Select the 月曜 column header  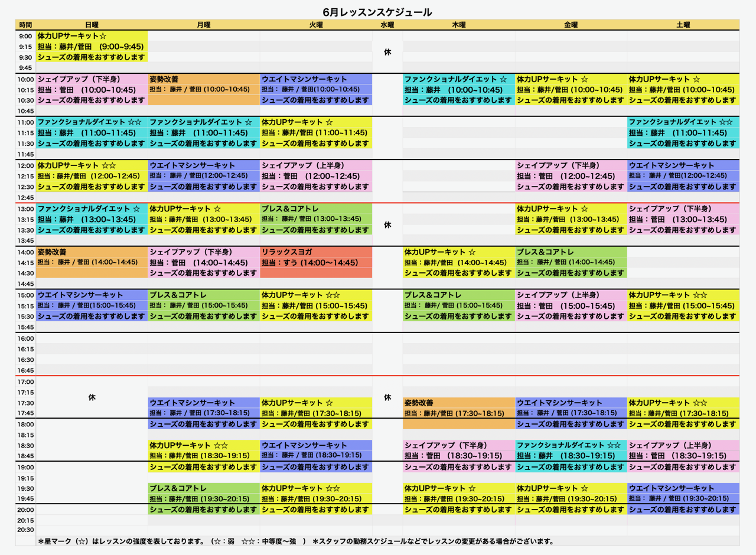click(204, 25)
